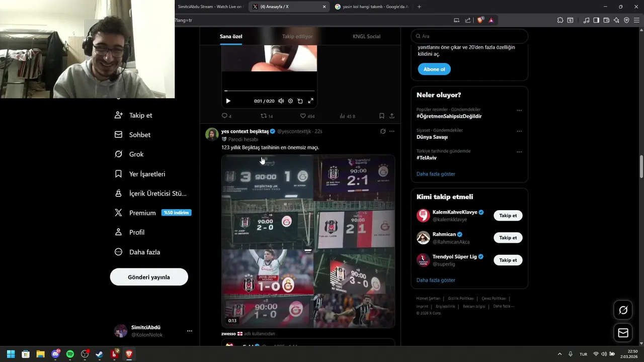Switch to Google yasin kol tab
This screenshot has height=362, width=644.
(x=372, y=7)
